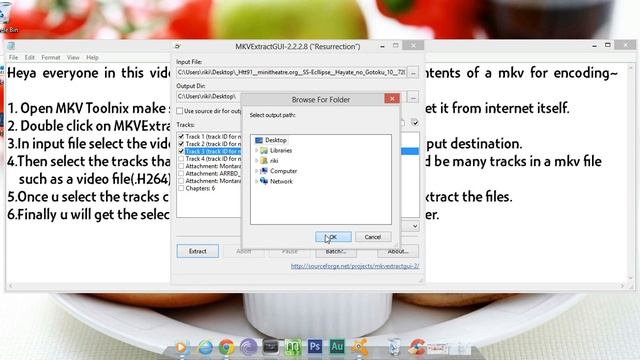Open Windows Media Player from the dock

[x=181, y=347]
